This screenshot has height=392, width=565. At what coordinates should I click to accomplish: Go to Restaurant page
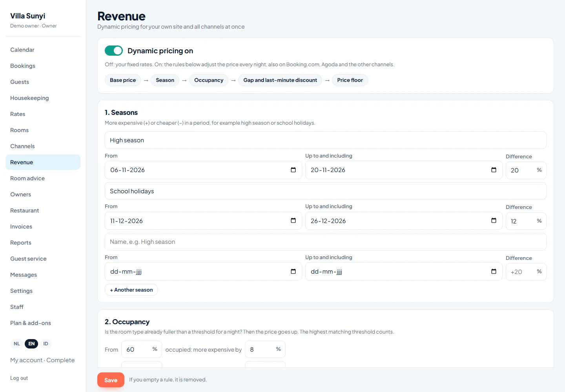[x=43, y=211]
